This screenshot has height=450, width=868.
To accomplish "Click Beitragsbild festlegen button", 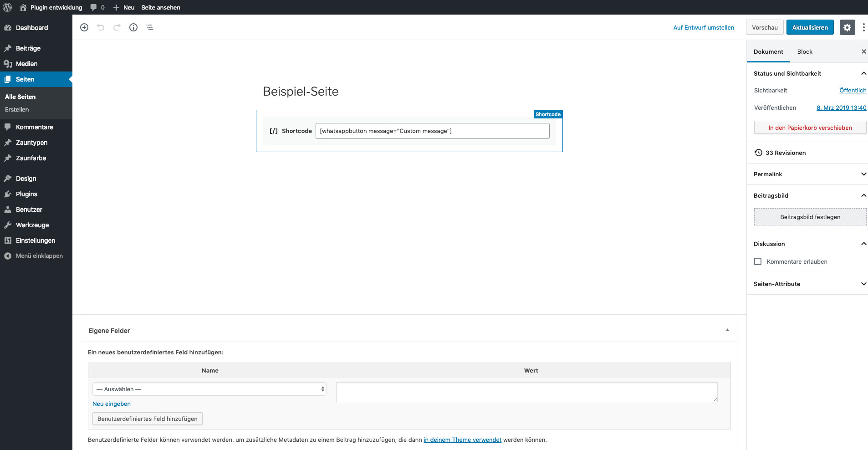I will coord(810,217).
